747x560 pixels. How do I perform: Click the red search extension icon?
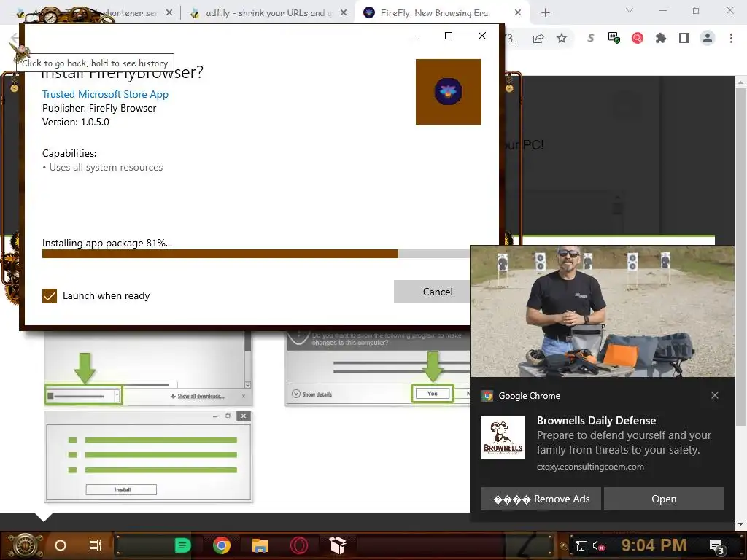point(637,38)
